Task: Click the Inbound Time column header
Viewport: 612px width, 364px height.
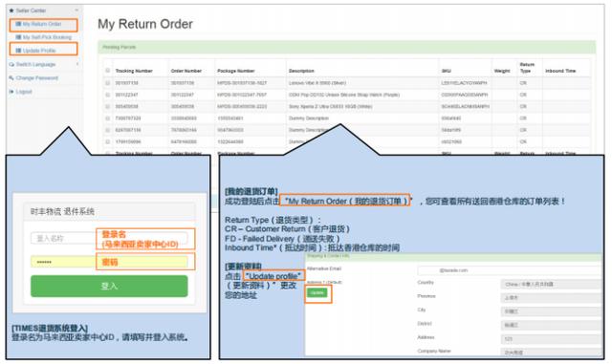Action: 560,71
